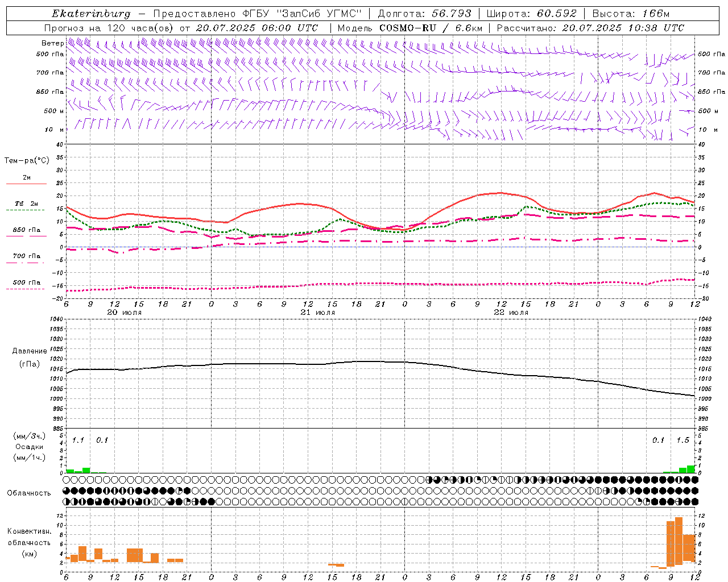Click the '20 июля' date label

click(x=125, y=313)
